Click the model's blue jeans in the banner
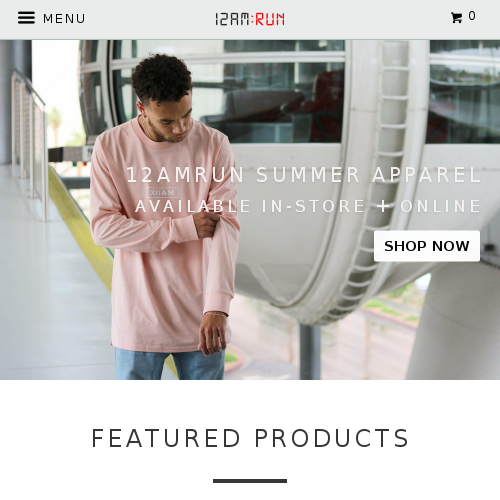The width and height of the screenshot is (500, 500). (170, 363)
